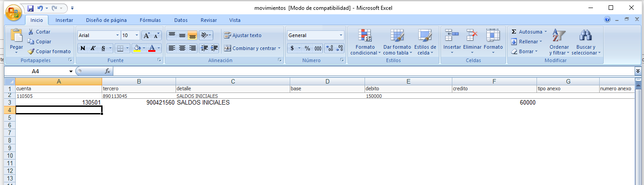The image size is (644, 185).
Task: Click the Cortar scissors icon
Action: coord(31,32)
